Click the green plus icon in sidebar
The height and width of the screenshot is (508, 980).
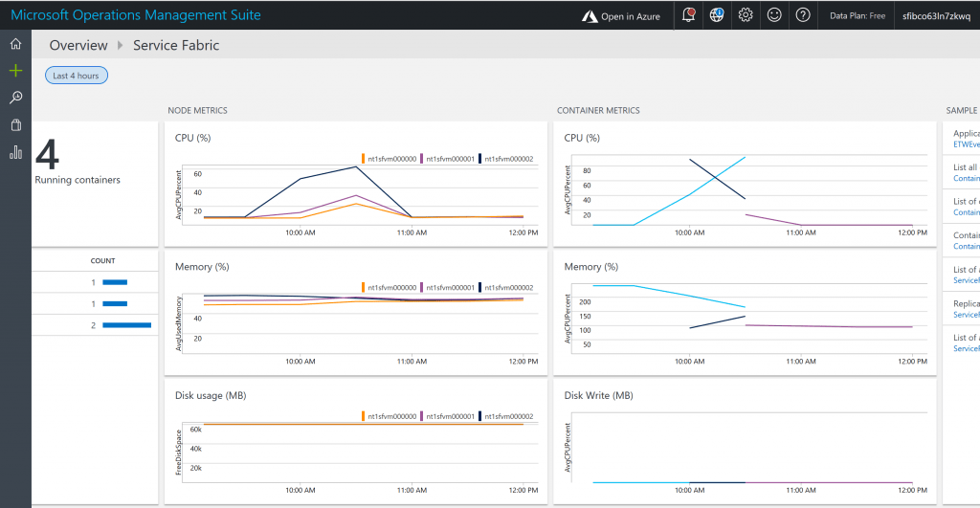coord(15,71)
